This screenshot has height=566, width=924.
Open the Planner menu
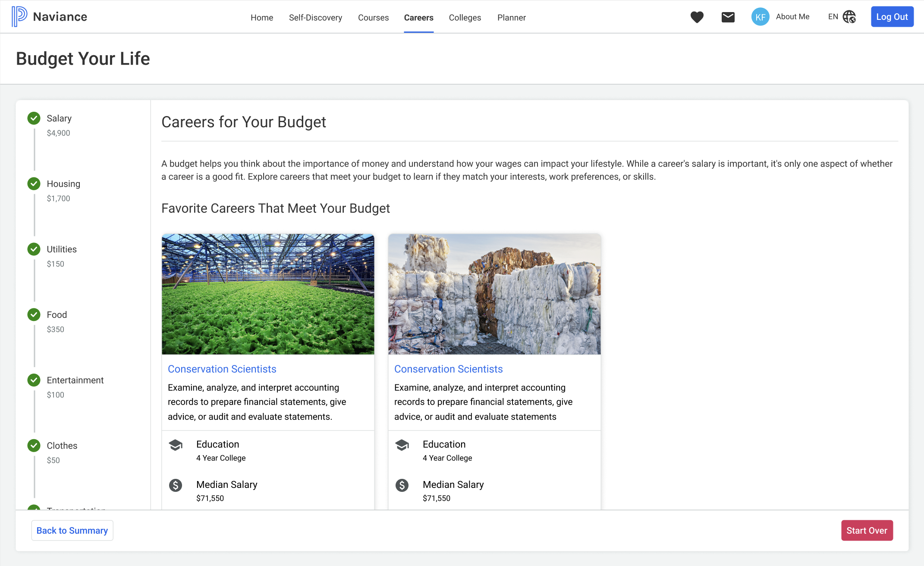coord(511,17)
